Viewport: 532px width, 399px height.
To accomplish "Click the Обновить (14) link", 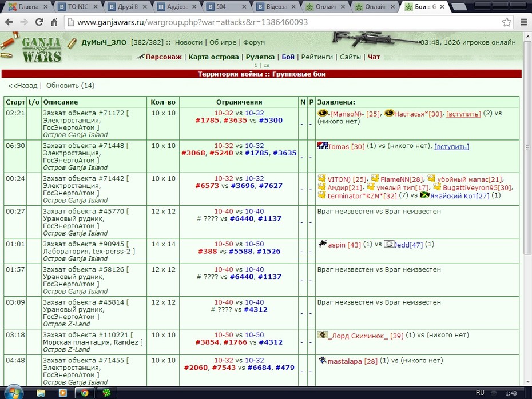I will 70,86.
